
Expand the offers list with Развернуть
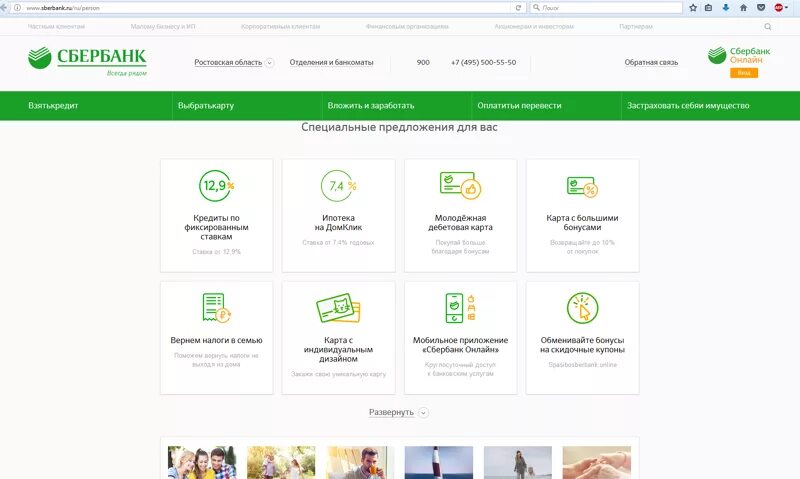coord(399,412)
